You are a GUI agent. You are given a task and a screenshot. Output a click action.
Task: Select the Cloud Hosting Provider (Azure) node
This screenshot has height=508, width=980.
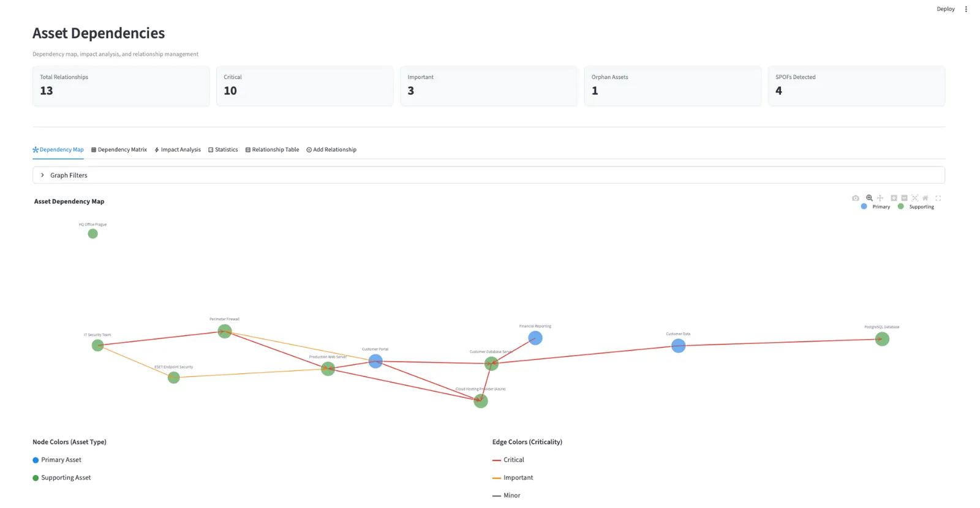(x=481, y=401)
